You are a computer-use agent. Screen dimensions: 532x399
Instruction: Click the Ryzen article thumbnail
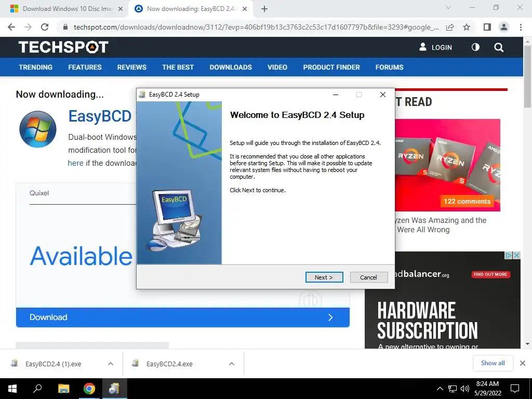pos(447,165)
